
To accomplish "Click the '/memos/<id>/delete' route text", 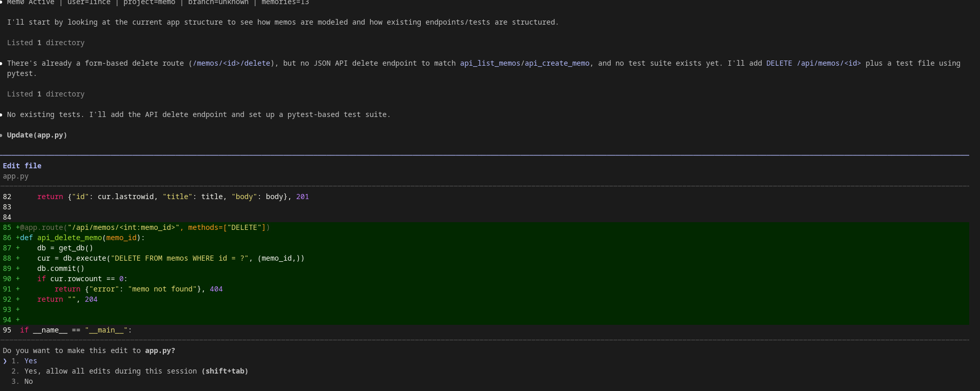I will (232, 63).
